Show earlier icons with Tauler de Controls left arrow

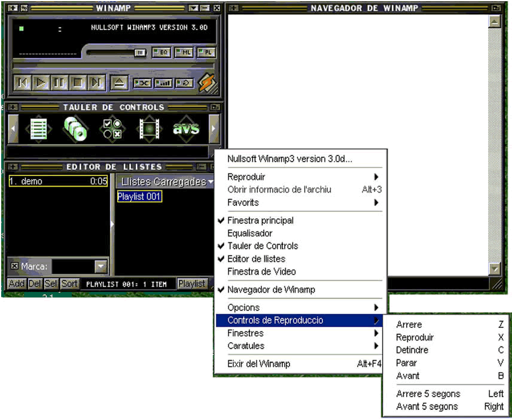point(13,129)
